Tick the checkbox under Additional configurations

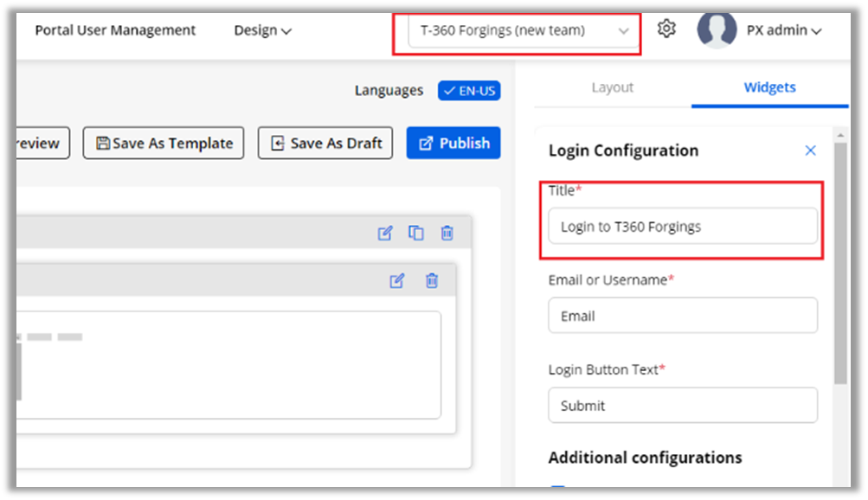pos(558,488)
